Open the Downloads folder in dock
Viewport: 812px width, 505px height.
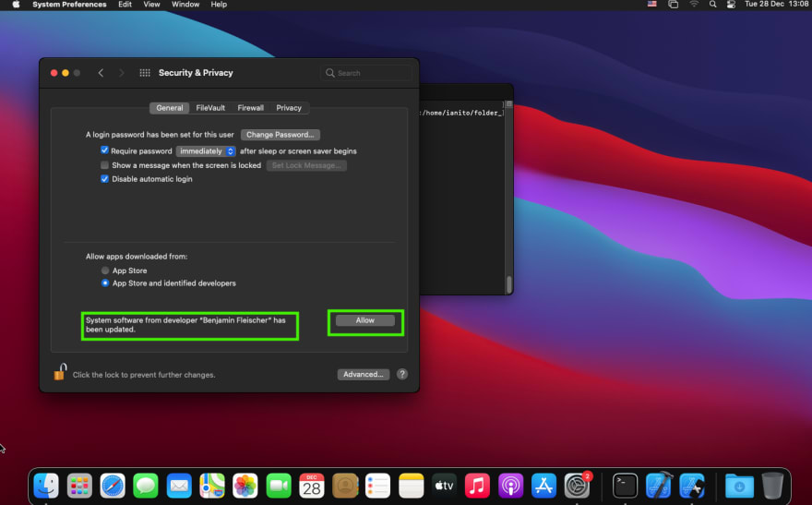click(x=739, y=486)
